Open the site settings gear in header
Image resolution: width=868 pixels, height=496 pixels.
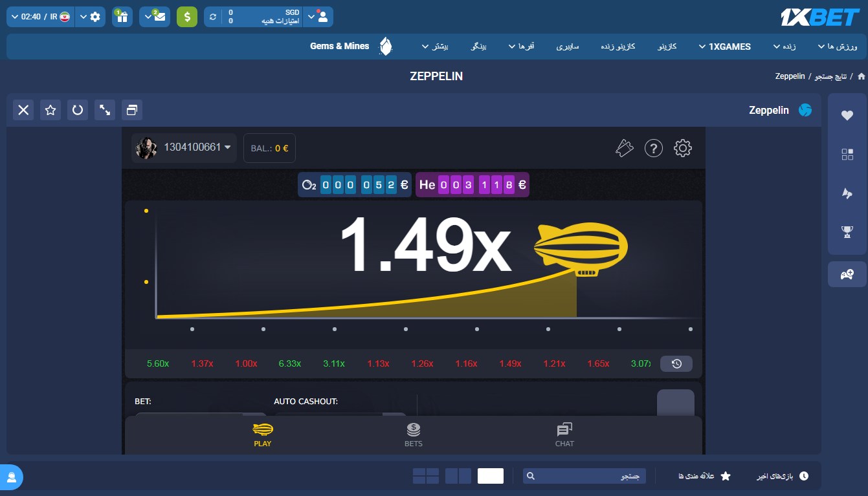click(x=95, y=17)
